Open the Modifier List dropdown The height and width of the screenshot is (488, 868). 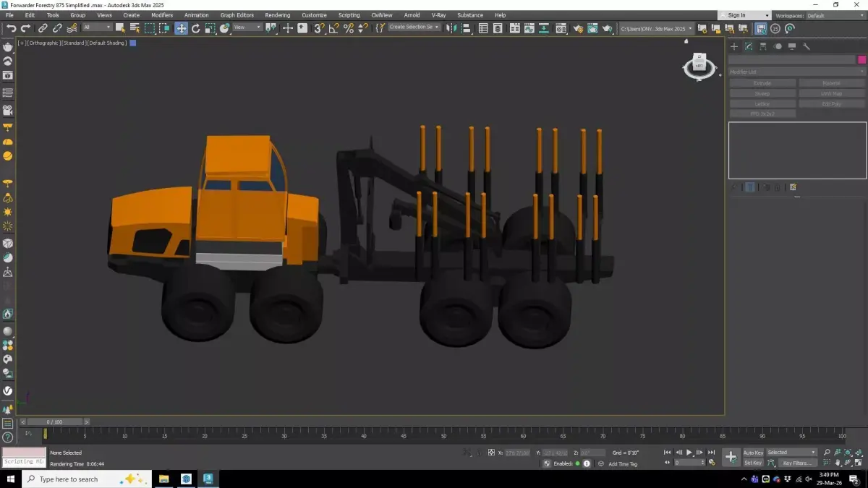796,72
